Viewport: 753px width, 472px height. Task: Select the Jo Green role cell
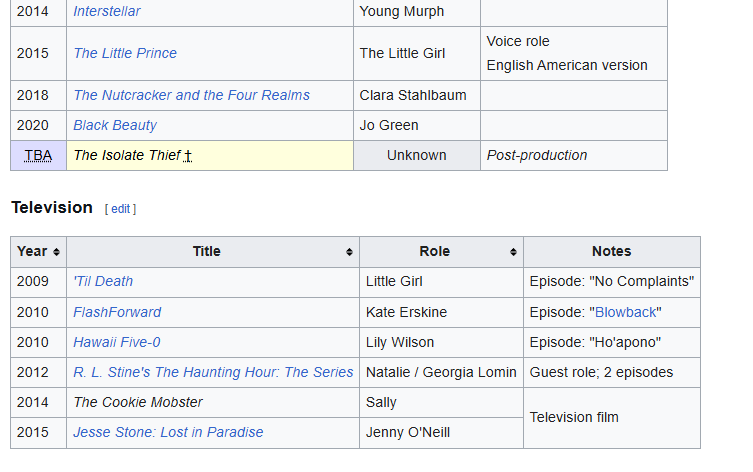tap(417, 125)
